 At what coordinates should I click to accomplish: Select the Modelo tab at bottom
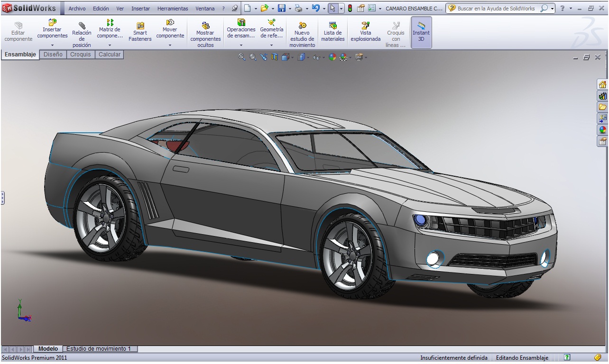(48, 349)
